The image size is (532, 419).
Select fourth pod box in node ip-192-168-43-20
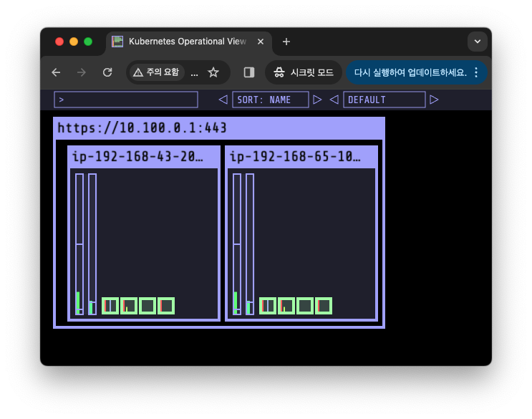point(166,306)
